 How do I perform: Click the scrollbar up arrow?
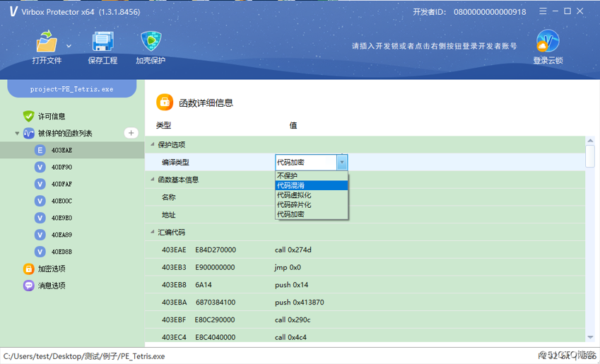point(590,141)
